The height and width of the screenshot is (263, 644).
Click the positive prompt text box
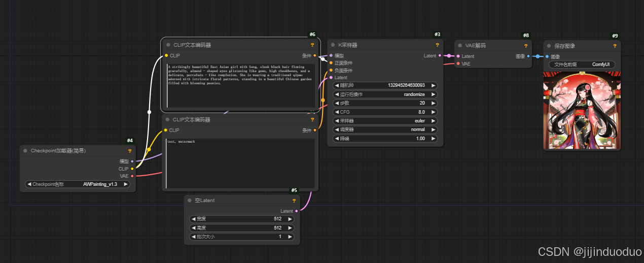241,85
